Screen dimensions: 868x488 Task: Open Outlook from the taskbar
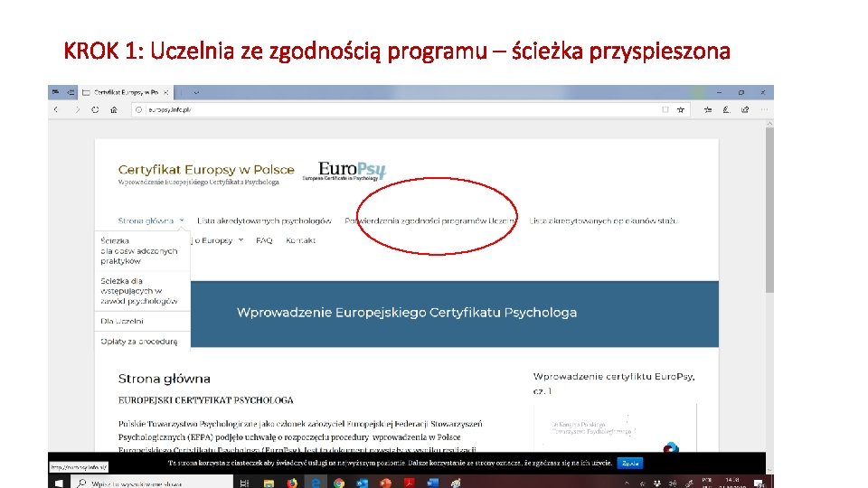pos(362,483)
